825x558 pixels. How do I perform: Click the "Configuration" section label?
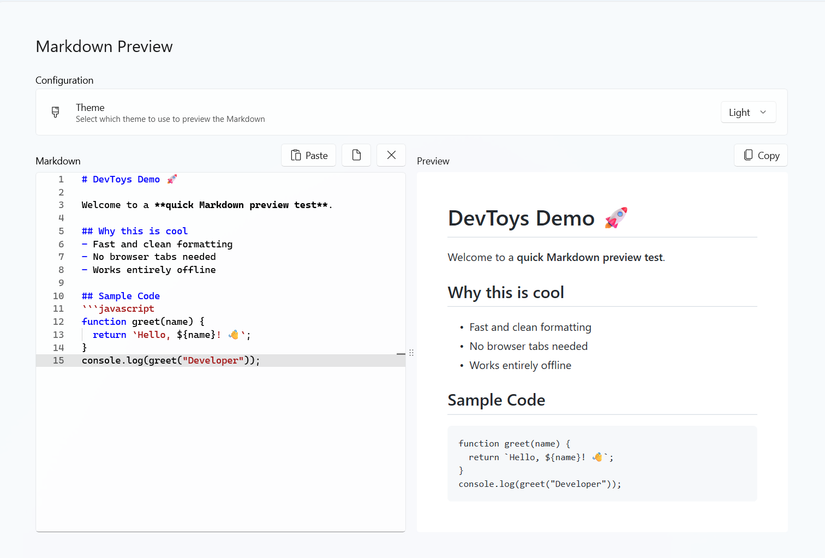click(x=64, y=80)
